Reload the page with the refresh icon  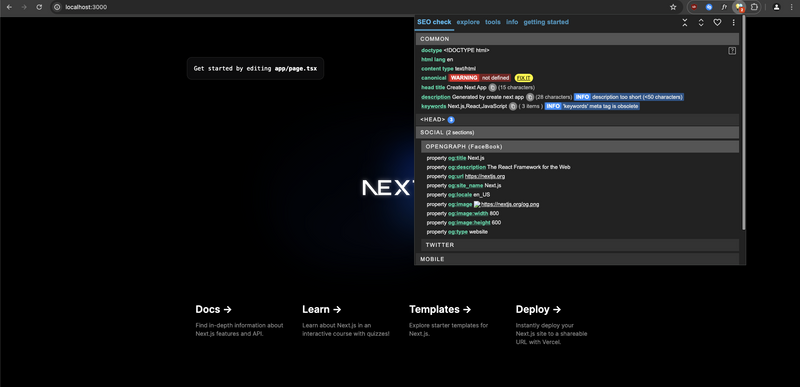[x=39, y=7]
